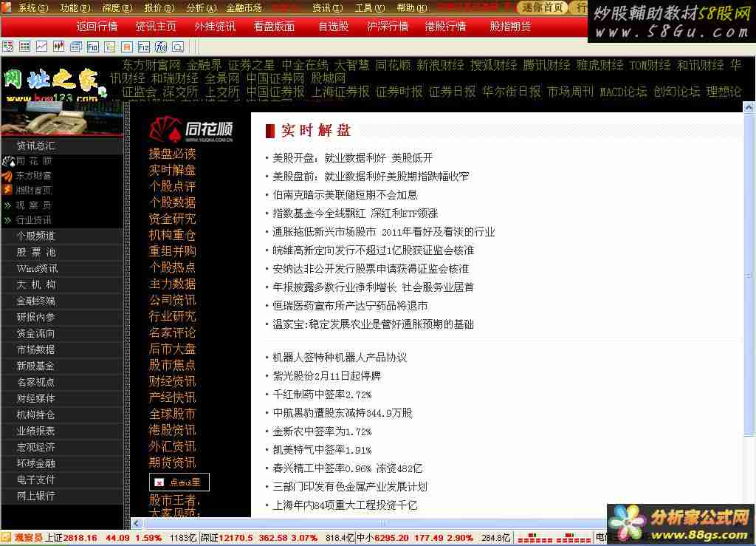756x546 pixels.
Task: Switch to the 自选股 tab
Action: (x=334, y=27)
